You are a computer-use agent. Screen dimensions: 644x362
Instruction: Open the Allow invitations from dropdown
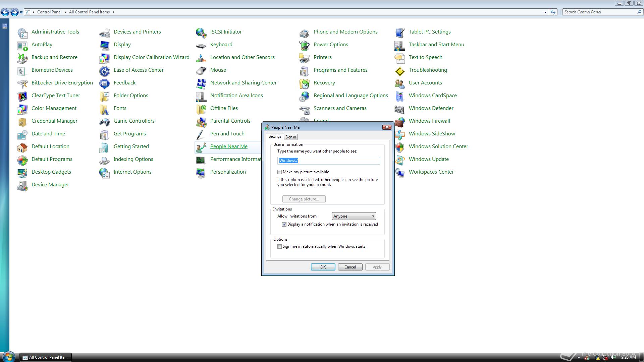(354, 216)
